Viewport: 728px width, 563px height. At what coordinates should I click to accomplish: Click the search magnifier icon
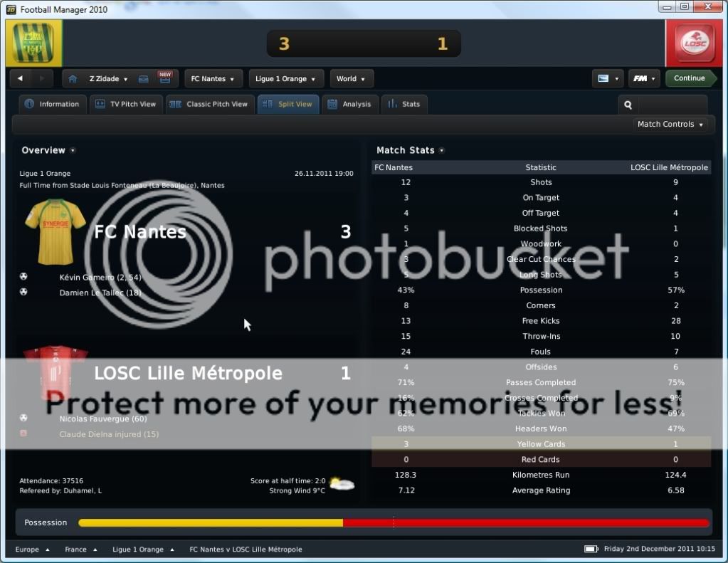coord(628,105)
